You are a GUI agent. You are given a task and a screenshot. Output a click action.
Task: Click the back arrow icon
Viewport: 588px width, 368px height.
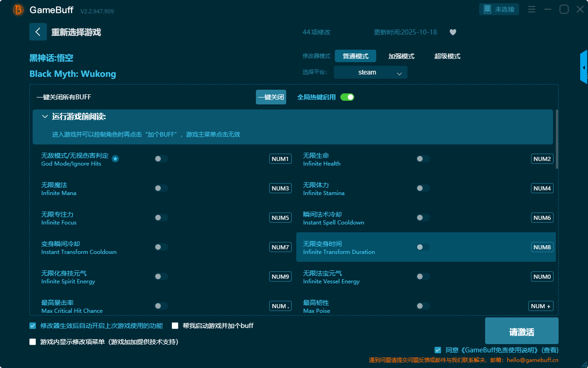pos(38,32)
